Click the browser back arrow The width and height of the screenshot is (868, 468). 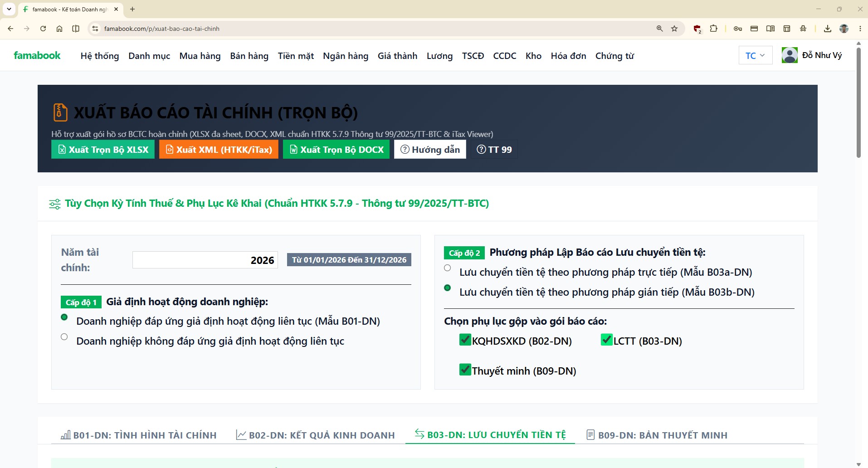10,29
